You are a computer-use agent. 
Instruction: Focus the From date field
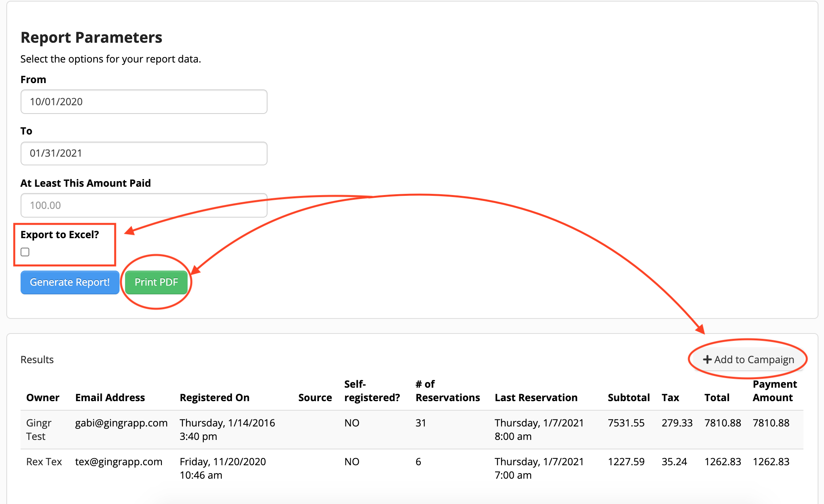coord(144,102)
